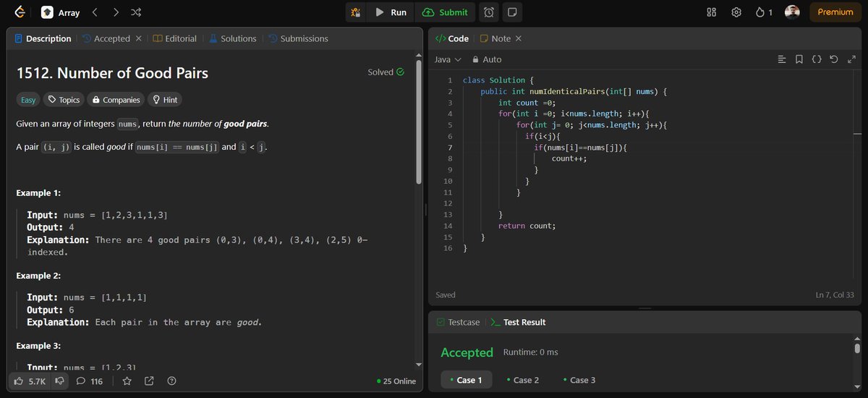Star the problem as favorite

127,381
